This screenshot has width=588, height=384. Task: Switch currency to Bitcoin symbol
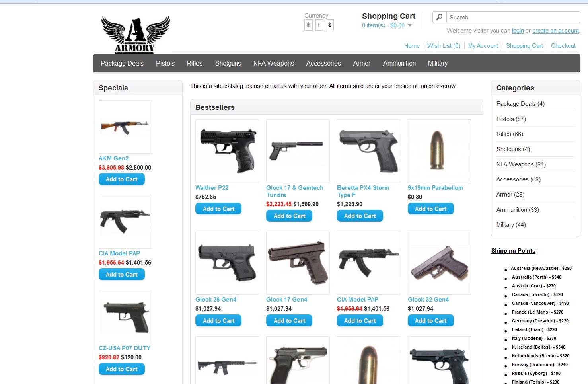pyautogui.click(x=308, y=25)
